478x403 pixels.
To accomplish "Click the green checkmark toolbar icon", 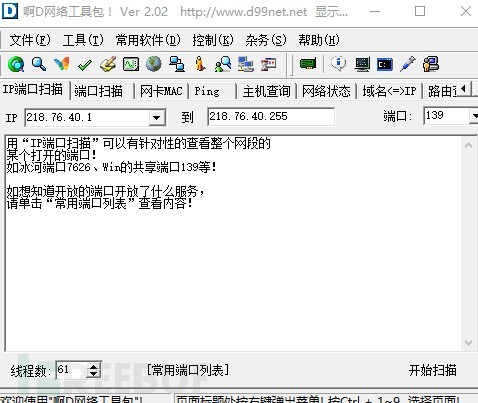I will click(x=85, y=65).
